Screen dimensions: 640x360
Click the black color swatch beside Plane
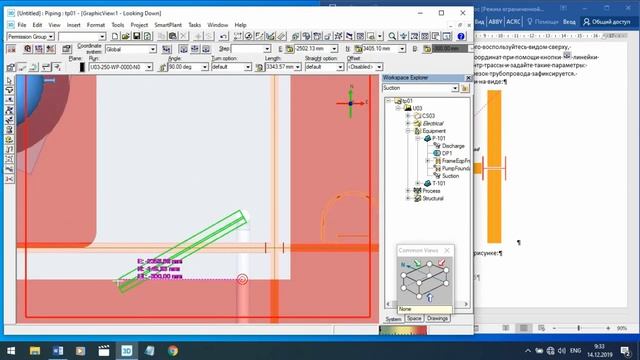click(82, 67)
